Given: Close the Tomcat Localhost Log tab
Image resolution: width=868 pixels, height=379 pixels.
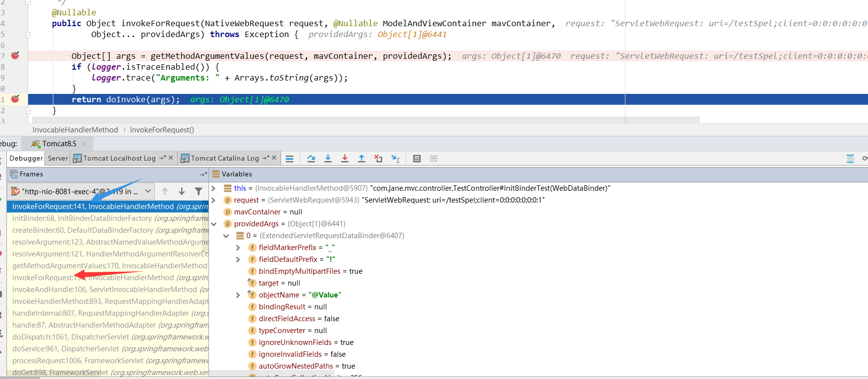Looking at the screenshot, I should [x=171, y=158].
